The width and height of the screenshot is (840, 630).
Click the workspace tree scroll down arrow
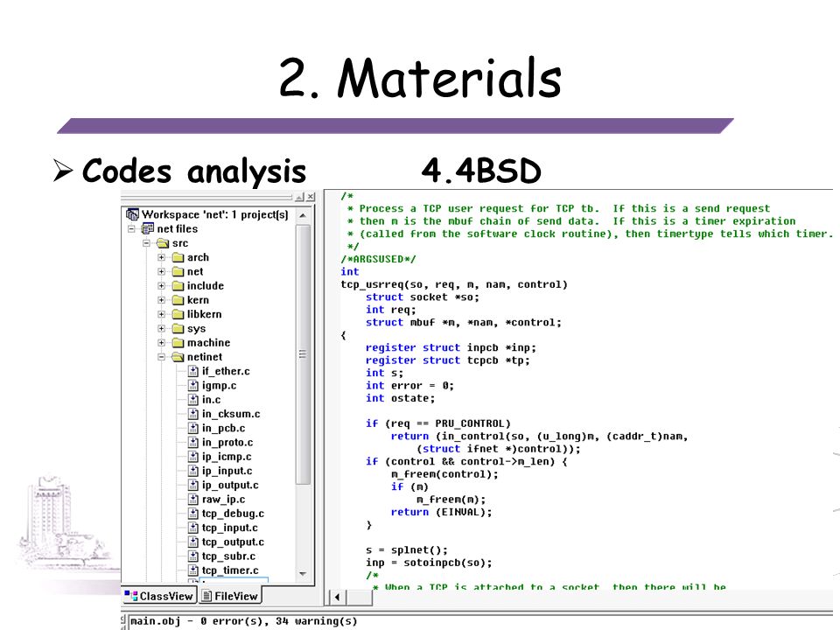coord(303,574)
